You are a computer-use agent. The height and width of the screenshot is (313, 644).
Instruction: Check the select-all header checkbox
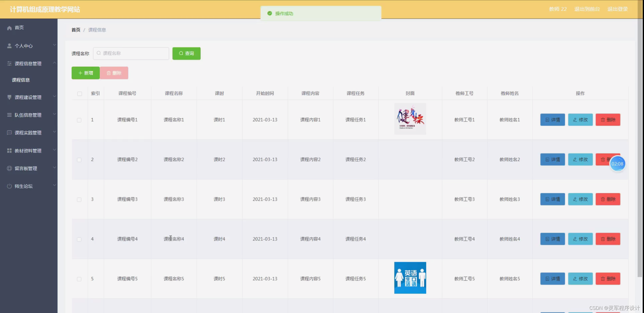(80, 94)
